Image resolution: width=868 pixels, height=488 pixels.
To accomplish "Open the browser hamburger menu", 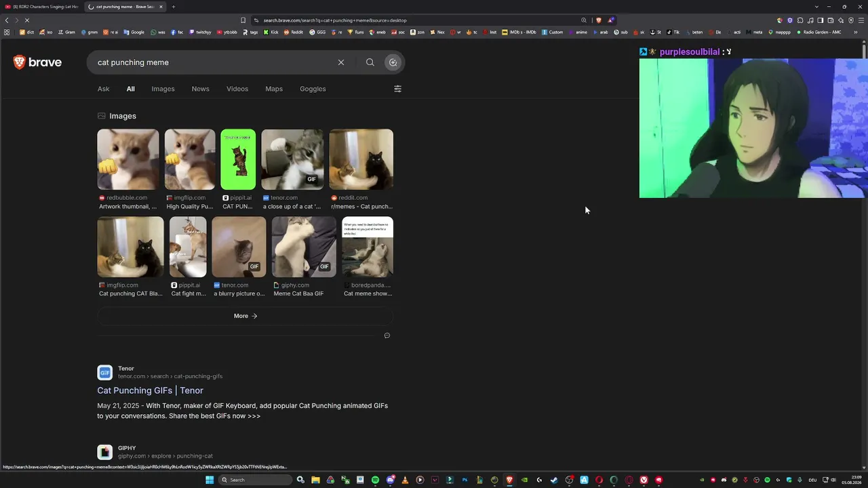I will (861, 20).
